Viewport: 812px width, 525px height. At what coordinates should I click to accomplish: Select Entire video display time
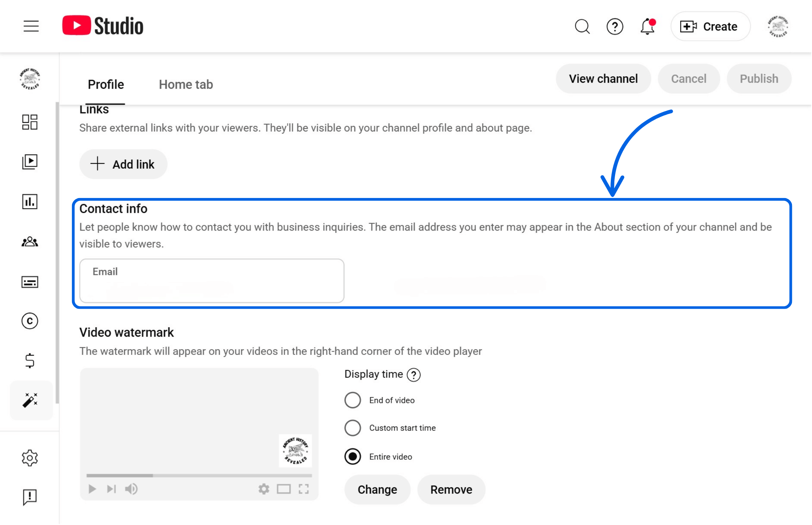coord(353,457)
